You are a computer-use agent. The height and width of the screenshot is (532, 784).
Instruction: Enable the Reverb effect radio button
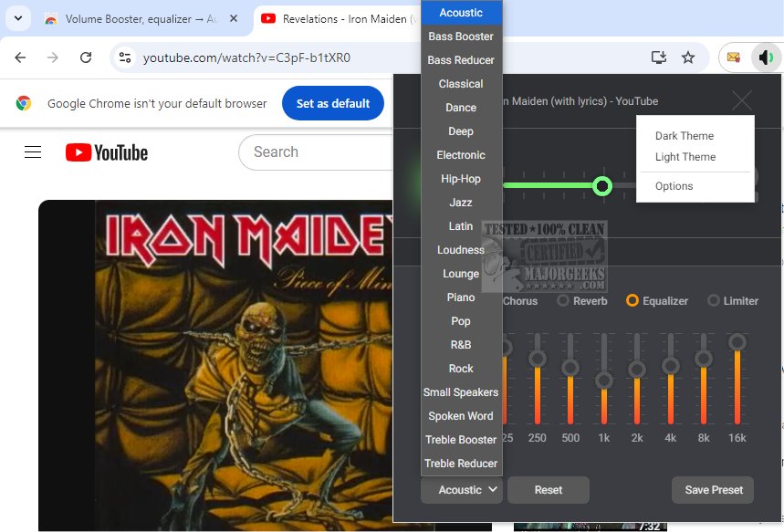[563, 300]
